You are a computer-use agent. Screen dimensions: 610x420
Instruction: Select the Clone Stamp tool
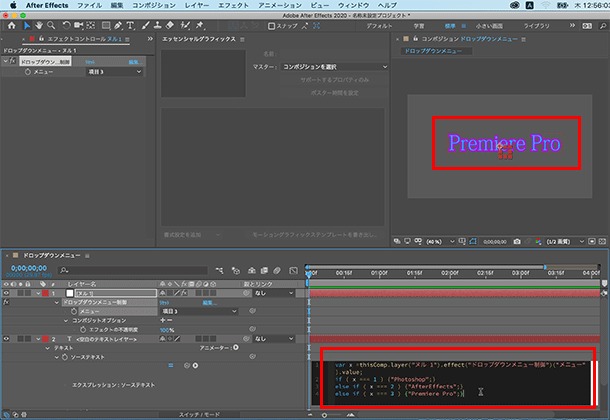pos(158,26)
